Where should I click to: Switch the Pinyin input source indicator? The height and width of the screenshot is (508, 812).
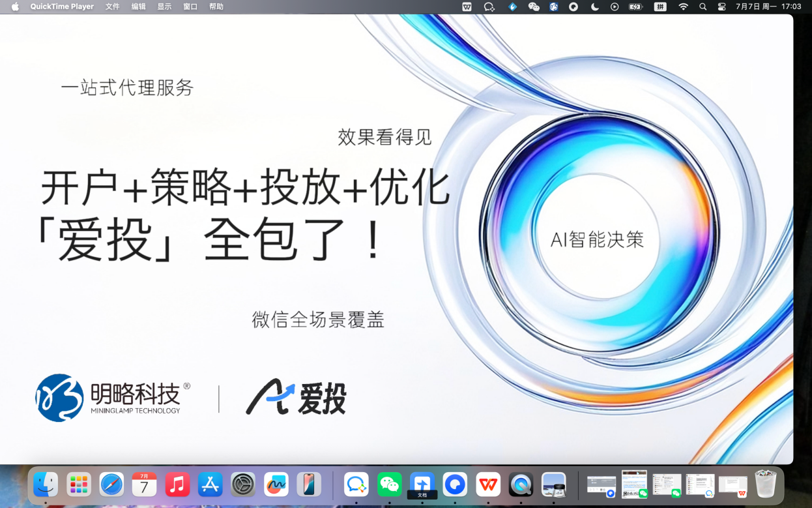(660, 7)
